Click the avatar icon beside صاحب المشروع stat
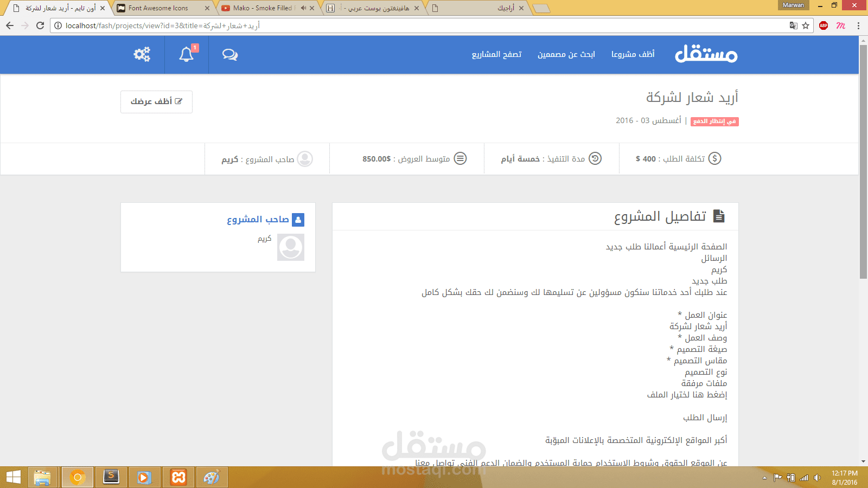Image resolution: width=868 pixels, height=488 pixels. coord(305,159)
